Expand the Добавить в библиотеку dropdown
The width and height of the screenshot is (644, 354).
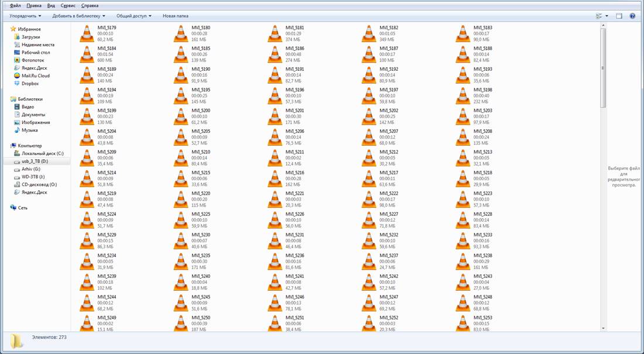pyautogui.click(x=79, y=16)
